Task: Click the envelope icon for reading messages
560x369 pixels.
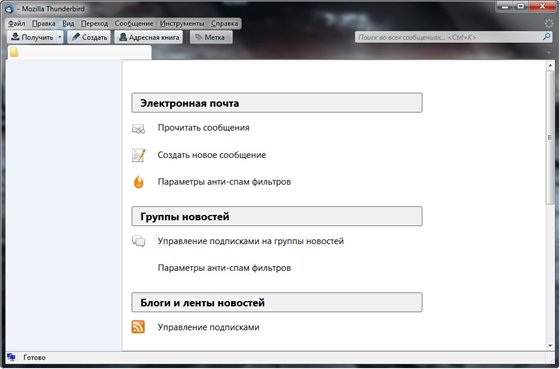Action: (139, 128)
